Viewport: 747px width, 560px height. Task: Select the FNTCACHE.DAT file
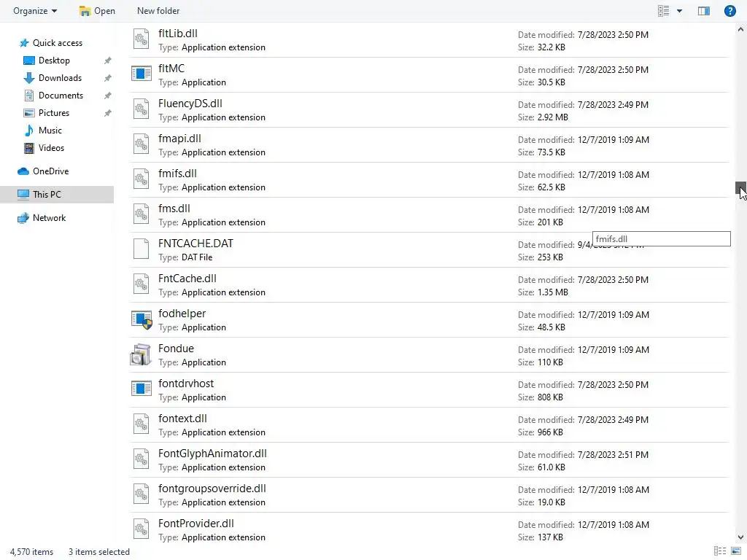coord(196,244)
